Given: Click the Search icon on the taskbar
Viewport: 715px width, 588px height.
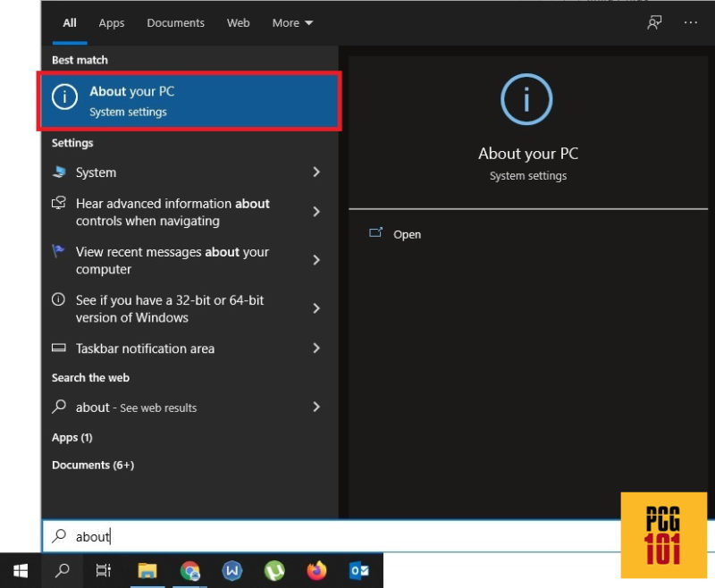Looking at the screenshot, I should tap(61, 569).
